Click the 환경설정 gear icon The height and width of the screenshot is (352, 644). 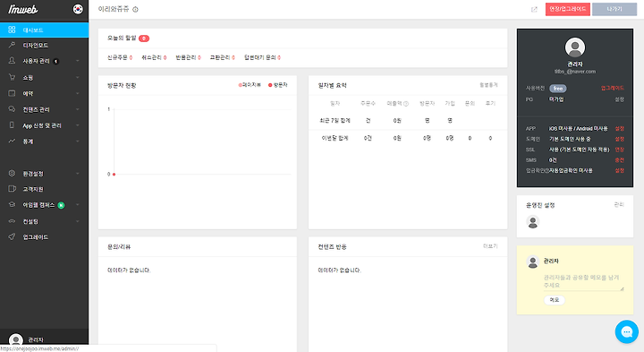(x=12, y=173)
